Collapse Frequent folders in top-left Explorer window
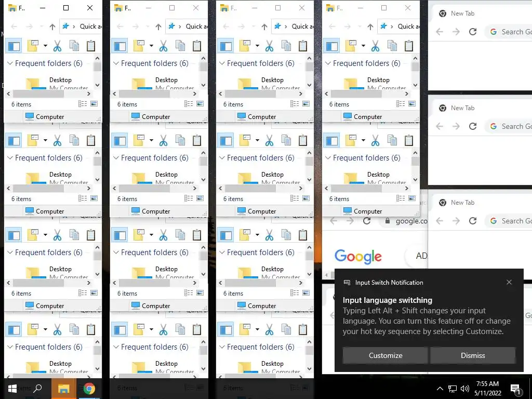The image size is (532, 399). point(10,63)
